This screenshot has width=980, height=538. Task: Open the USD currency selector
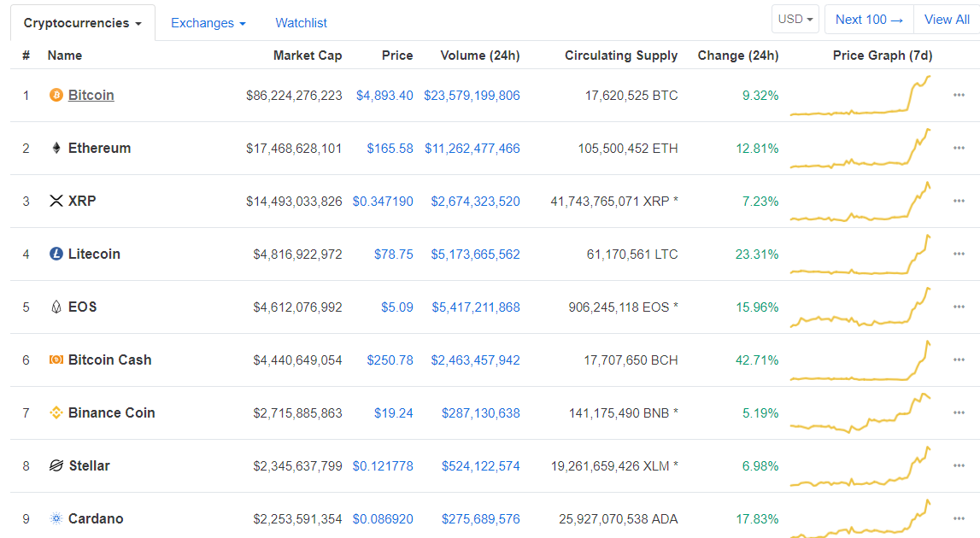click(795, 20)
